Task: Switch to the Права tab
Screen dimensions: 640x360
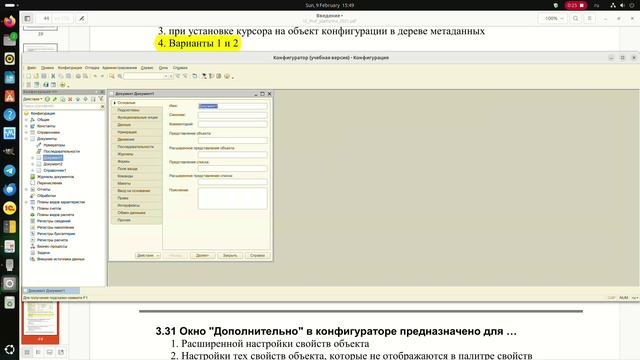Action: 137,198
